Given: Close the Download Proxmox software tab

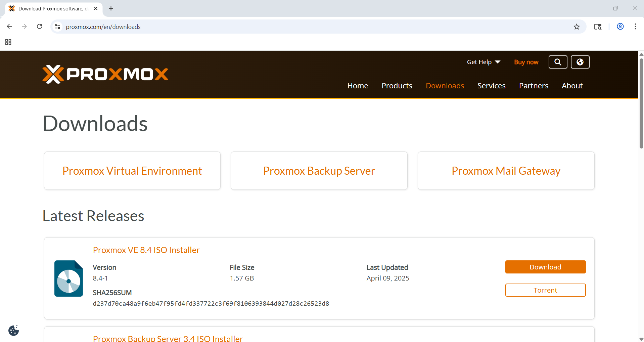Looking at the screenshot, I should [96, 8].
